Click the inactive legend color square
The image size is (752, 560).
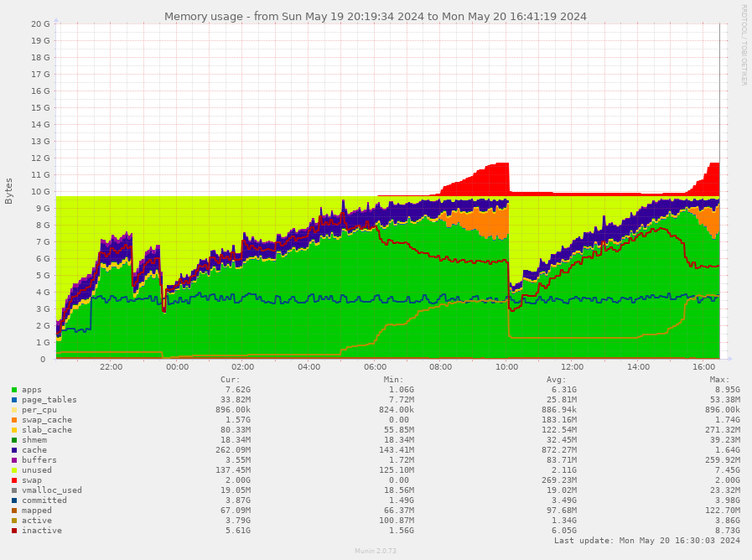pos(14,531)
